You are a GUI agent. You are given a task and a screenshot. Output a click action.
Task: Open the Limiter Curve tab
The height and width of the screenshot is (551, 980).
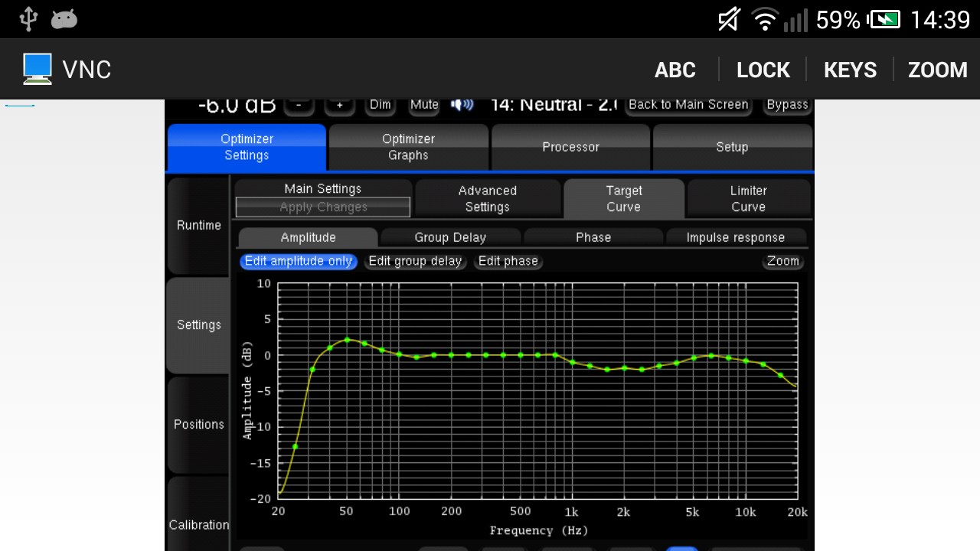pos(748,199)
